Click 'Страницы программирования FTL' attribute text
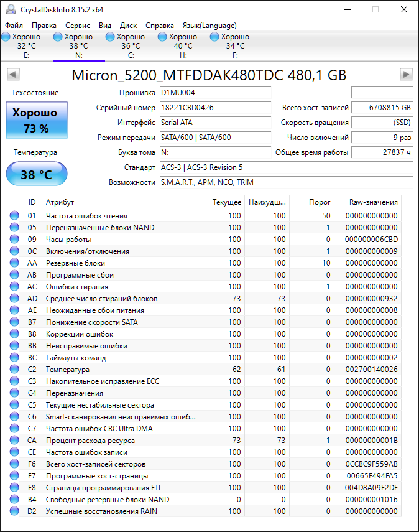Viewport: 419px width, 532px height. 104,488
